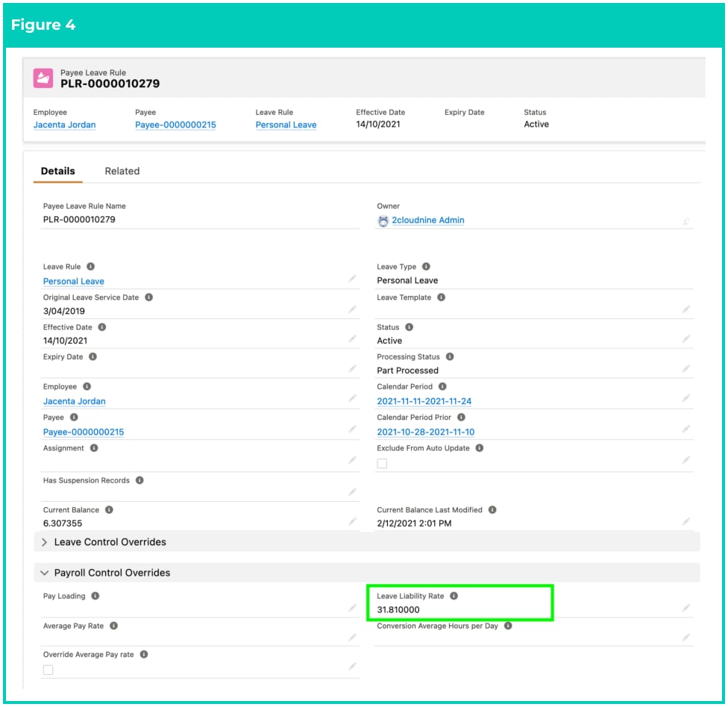Edit the Leave Rule field with pencil icon
Viewport: 728px width, 707px height.
[352, 278]
